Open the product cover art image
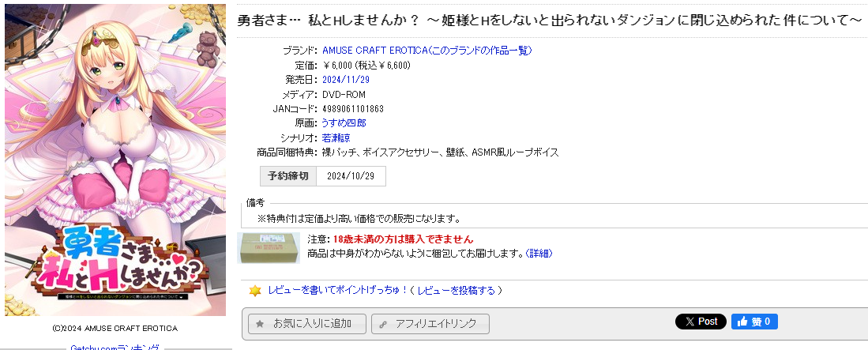The image size is (868, 350). (115, 160)
